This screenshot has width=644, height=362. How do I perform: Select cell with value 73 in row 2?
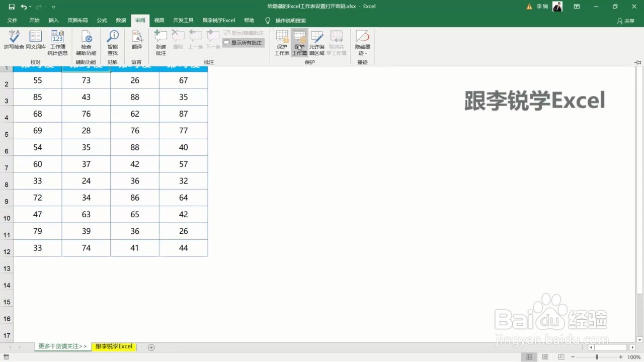[x=86, y=80]
